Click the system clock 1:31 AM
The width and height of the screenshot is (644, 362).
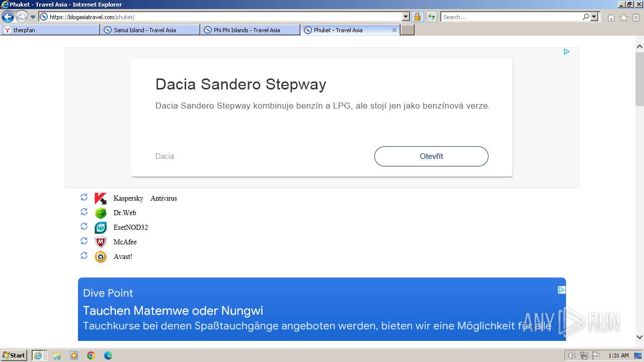[618, 355]
